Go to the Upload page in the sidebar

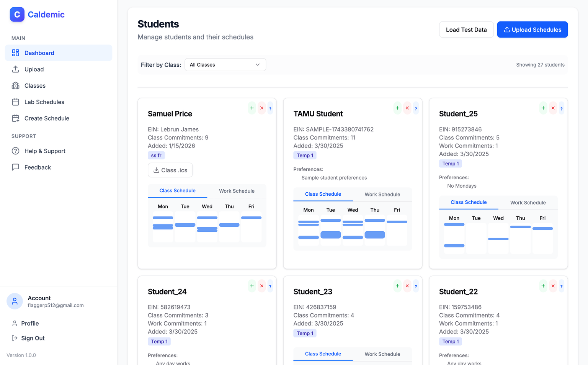(x=59, y=69)
